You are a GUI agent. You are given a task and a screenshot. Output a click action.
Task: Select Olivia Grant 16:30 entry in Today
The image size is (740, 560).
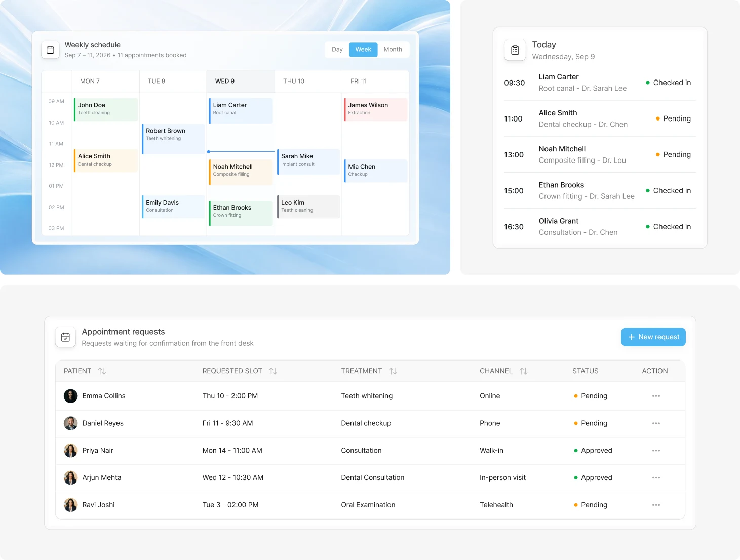[600, 227]
